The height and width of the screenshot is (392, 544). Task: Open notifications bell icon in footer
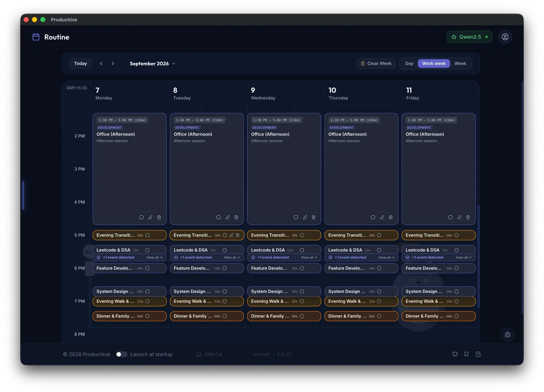[455, 354]
